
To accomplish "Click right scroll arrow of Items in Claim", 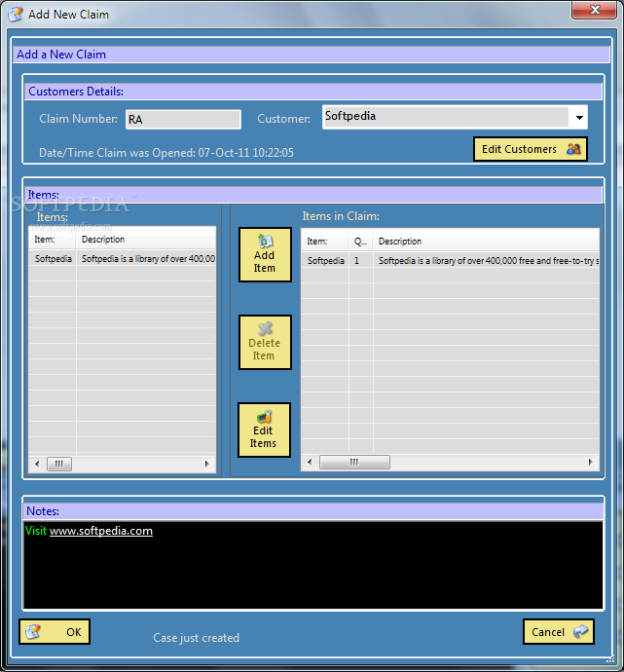I will 591,462.
